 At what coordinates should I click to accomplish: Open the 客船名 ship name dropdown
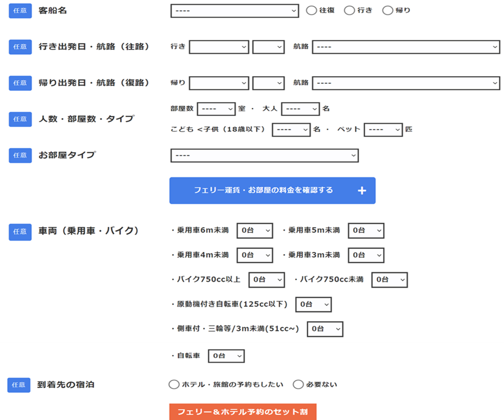235,10
